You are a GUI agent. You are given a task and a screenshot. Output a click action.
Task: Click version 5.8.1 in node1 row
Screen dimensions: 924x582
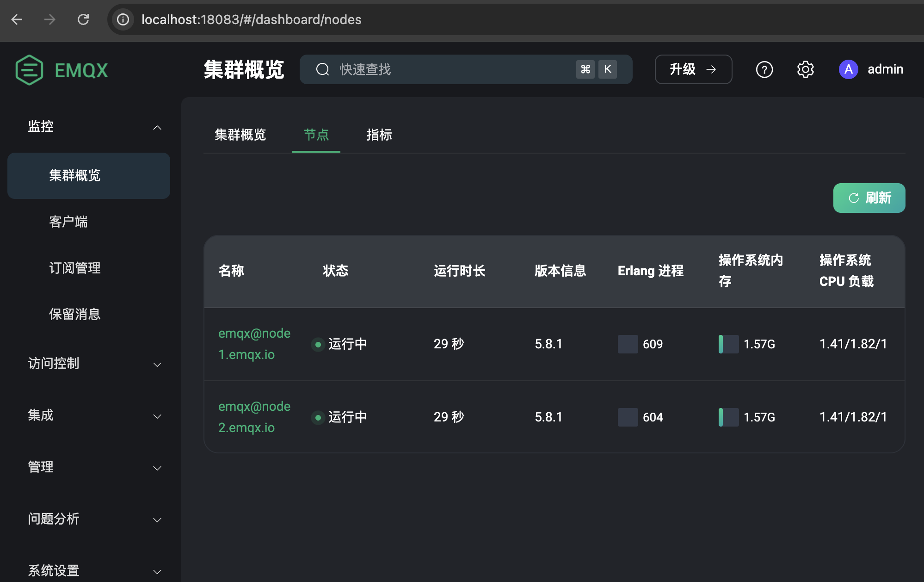coord(548,344)
